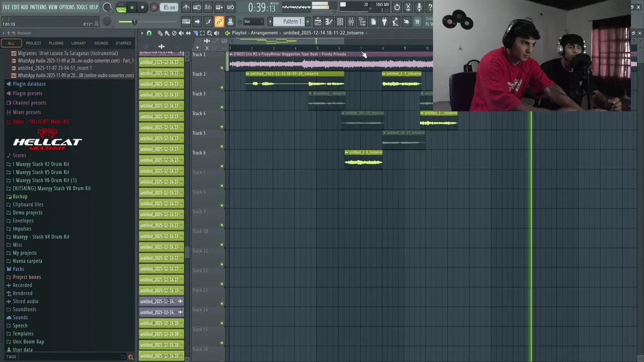Choose the Select tool in playlist toolbar
The width and height of the screenshot is (644, 362).
point(202,33)
